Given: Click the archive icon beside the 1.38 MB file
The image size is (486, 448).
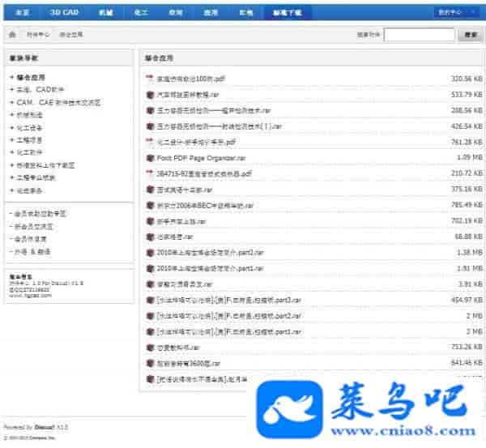Looking at the screenshot, I should tap(150, 253).
